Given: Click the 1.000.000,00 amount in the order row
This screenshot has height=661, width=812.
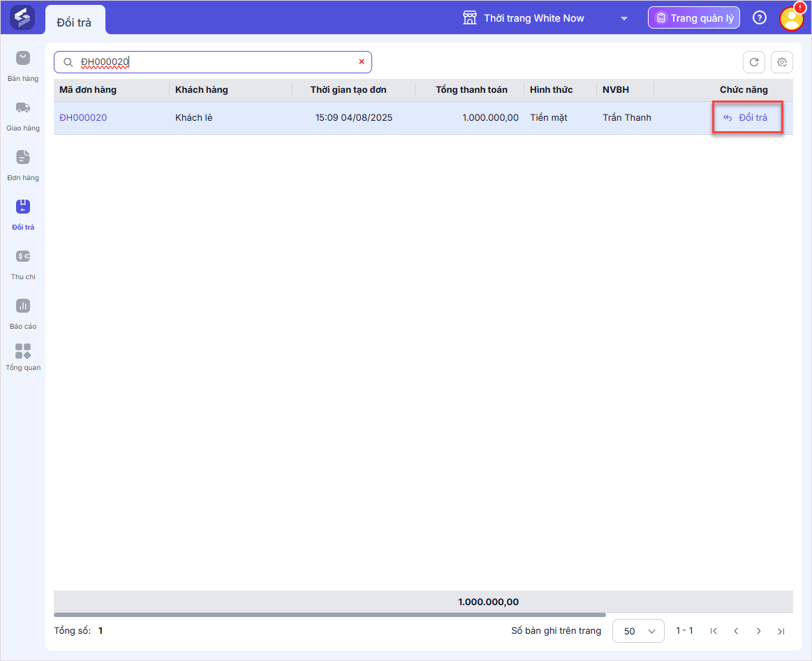Looking at the screenshot, I should [490, 117].
